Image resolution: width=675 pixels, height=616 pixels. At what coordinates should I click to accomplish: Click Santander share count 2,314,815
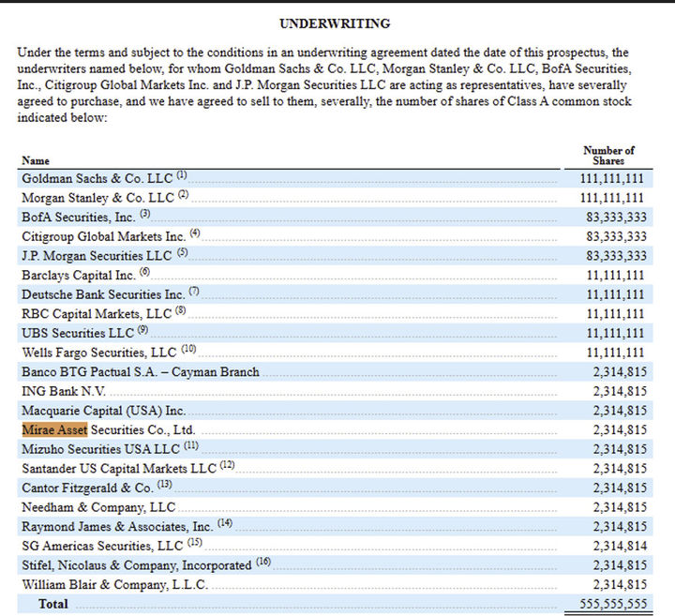pyautogui.click(x=620, y=469)
